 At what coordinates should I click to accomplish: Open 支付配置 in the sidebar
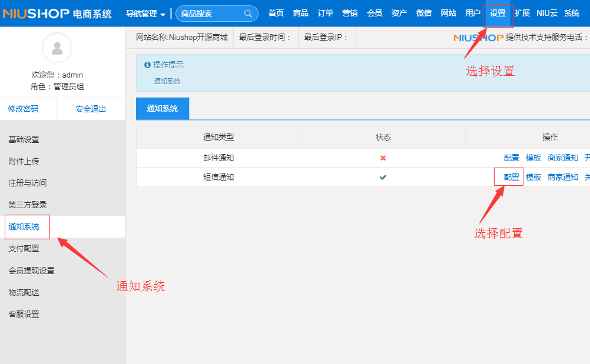click(24, 249)
